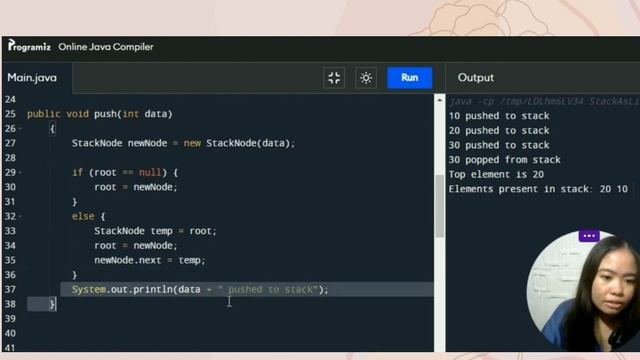Viewport: 640px width, 360px height.
Task: Click the Programiz logo
Action: tap(29, 46)
